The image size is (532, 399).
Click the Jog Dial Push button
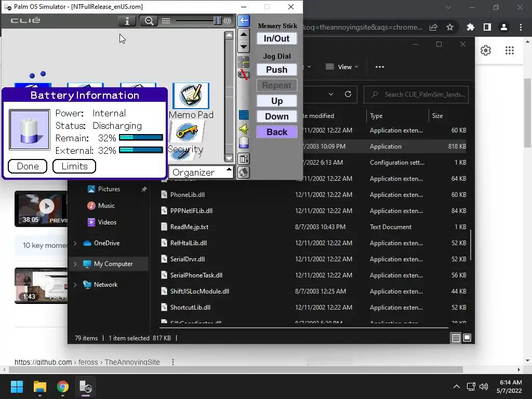276,70
